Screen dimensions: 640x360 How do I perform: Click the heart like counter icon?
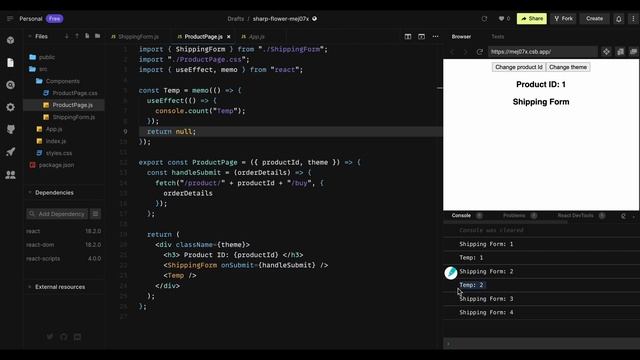click(504, 19)
